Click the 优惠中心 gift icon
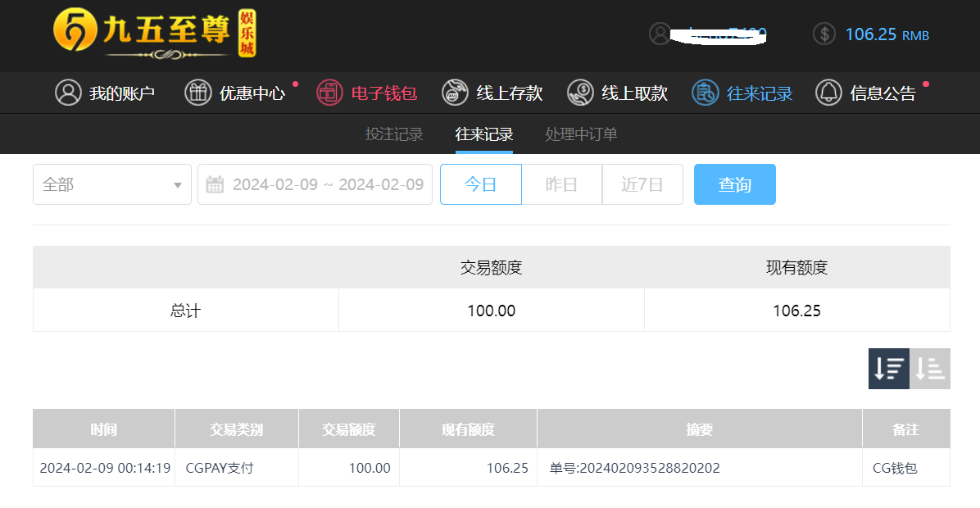The image size is (980, 508). coord(198,93)
